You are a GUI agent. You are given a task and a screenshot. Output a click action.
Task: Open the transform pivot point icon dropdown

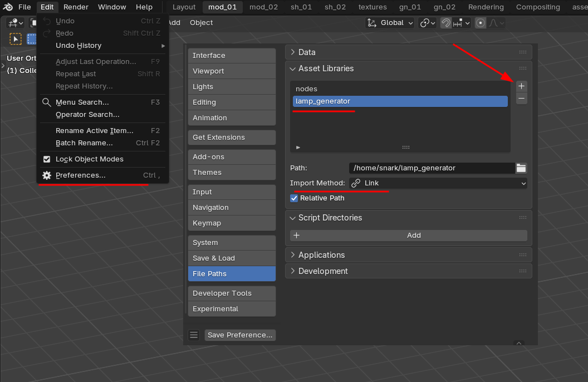click(x=428, y=23)
